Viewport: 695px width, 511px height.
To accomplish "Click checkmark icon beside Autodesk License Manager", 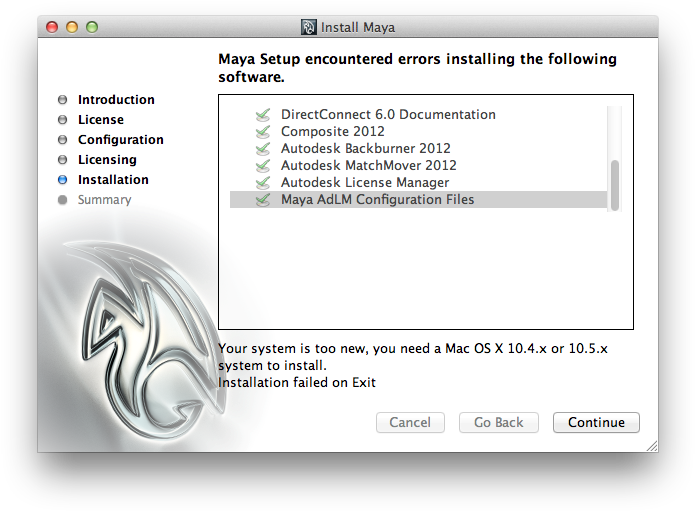I will coord(263,183).
